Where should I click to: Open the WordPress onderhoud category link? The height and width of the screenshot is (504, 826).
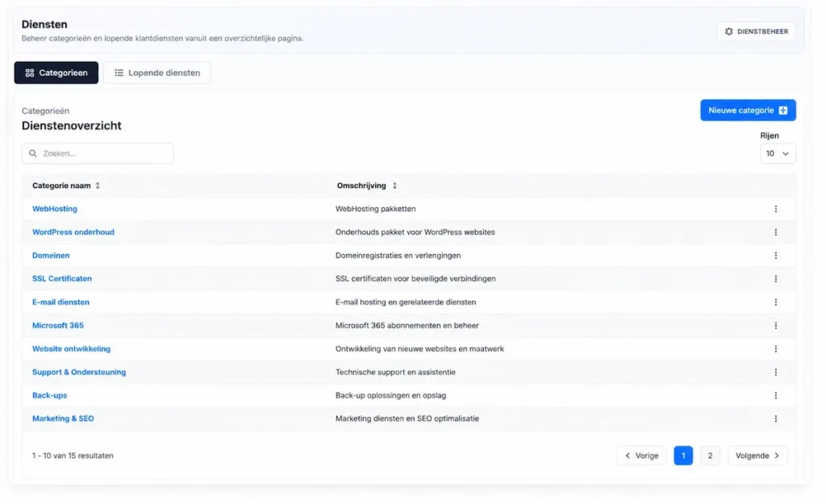73,232
